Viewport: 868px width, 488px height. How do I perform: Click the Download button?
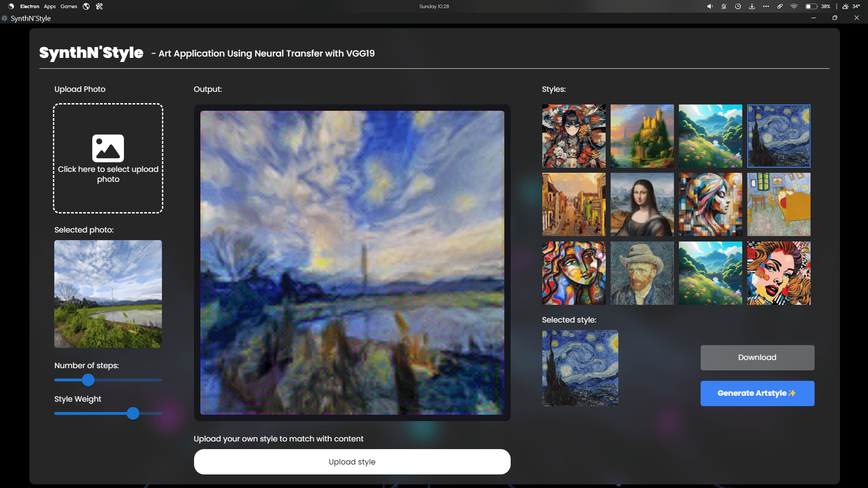[x=757, y=357]
